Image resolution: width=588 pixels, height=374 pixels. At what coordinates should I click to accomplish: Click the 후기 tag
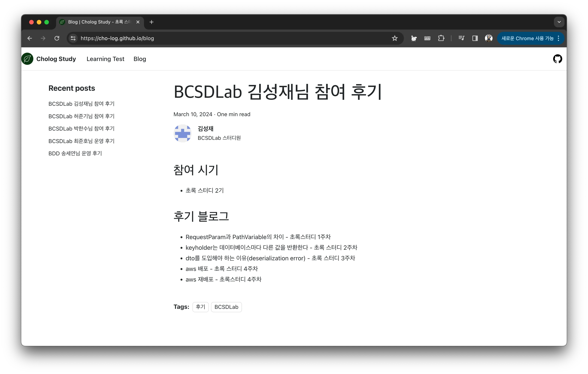[x=200, y=307]
